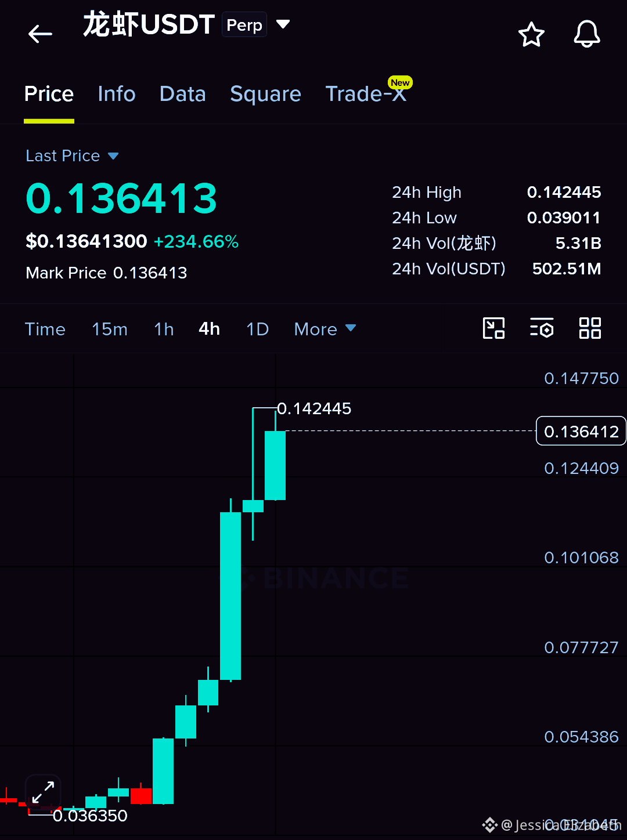Viewport: 627px width, 840px height.
Task: Click the Perp contract label
Action: coord(244,25)
